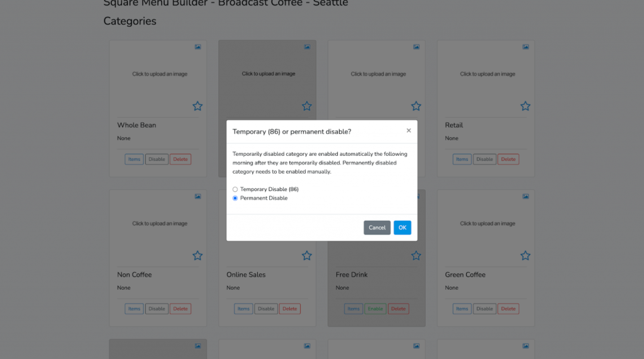The width and height of the screenshot is (644, 359).
Task: Upload an image for the Green Coffee card
Action: 487,223
